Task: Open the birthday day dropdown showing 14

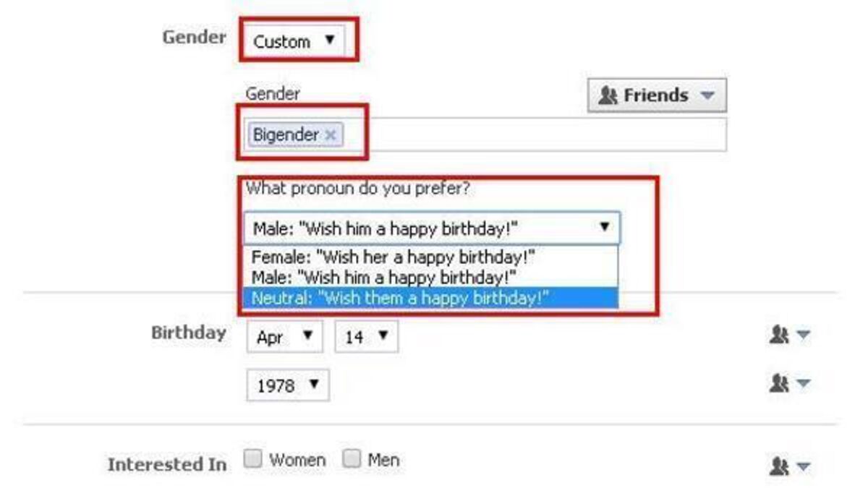Action: [366, 337]
